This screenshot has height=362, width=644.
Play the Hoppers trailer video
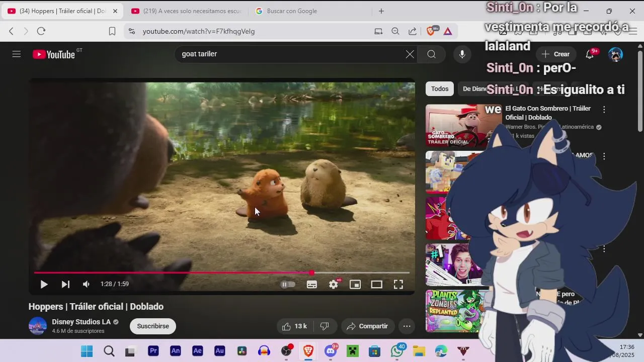coord(44,285)
